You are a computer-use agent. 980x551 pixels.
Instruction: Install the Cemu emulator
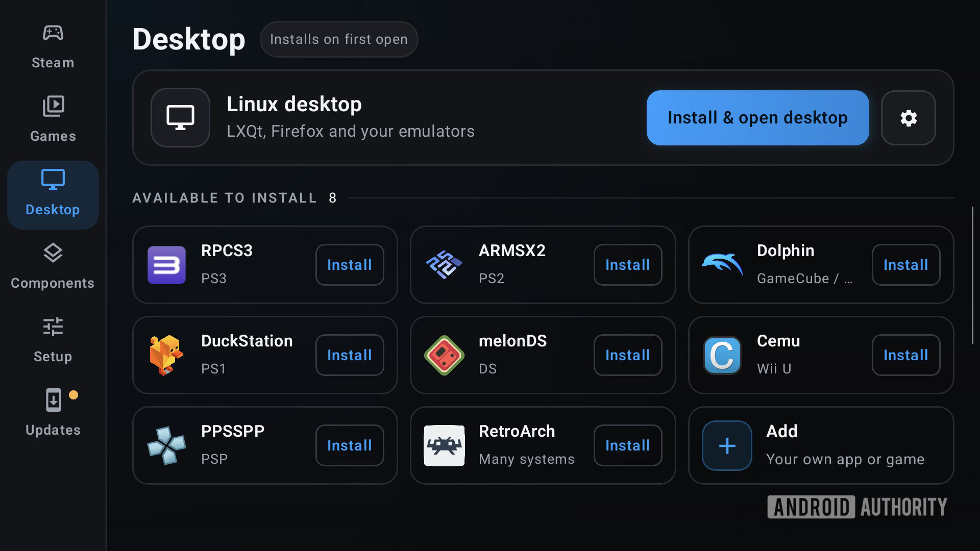[x=906, y=355]
